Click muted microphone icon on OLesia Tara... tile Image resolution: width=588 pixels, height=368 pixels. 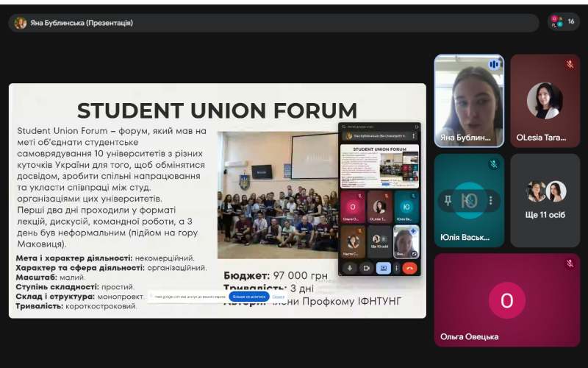[x=570, y=65]
